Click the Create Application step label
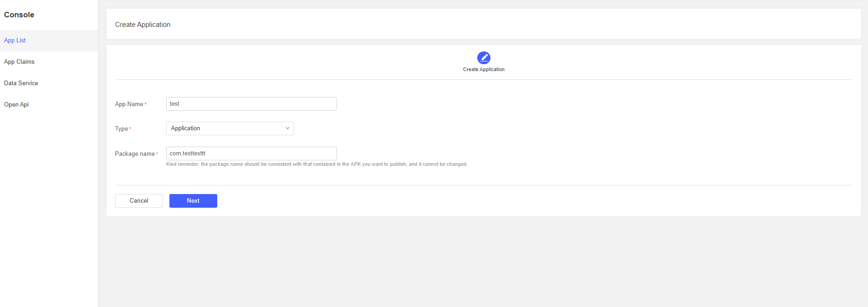The height and width of the screenshot is (307, 868). pyautogui.click(x=484, y=70)
